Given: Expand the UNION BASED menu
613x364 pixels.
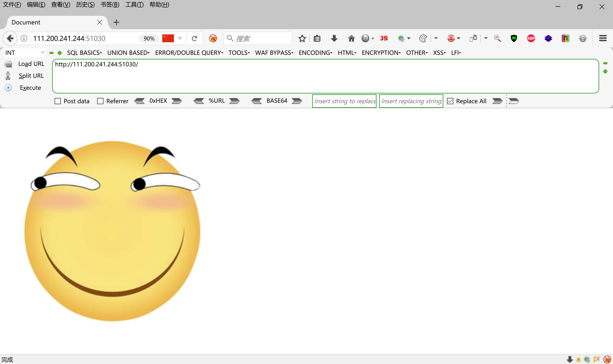Looking at the screenshot, I should (129, 53).
